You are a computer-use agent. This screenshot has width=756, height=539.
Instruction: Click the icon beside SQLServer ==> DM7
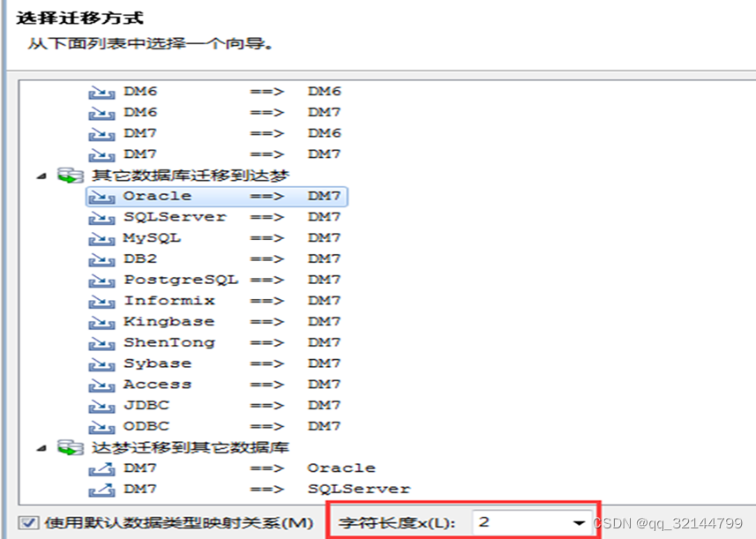tap(101, 218)
